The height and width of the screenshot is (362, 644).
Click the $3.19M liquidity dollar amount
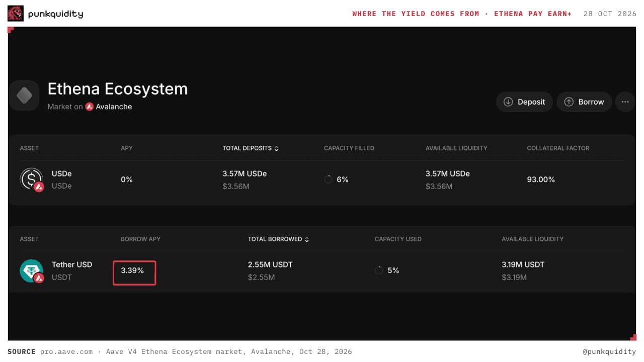pos(514,277)
